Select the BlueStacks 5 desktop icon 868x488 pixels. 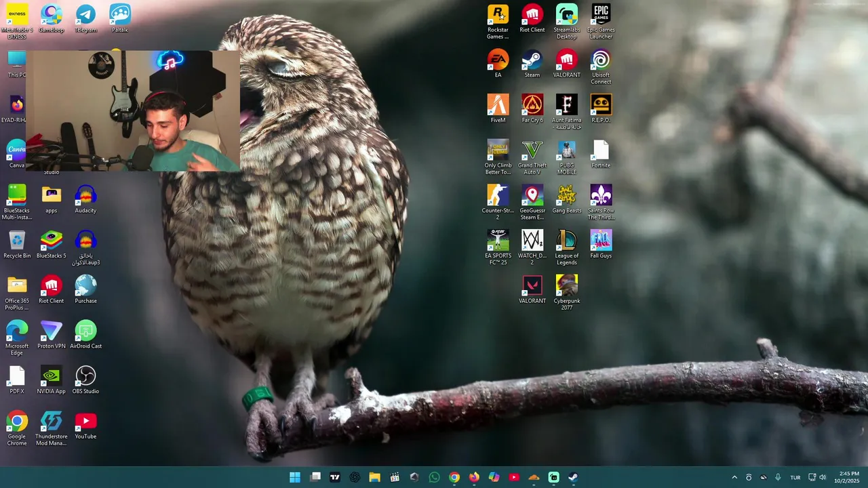[x=51, y=245]
